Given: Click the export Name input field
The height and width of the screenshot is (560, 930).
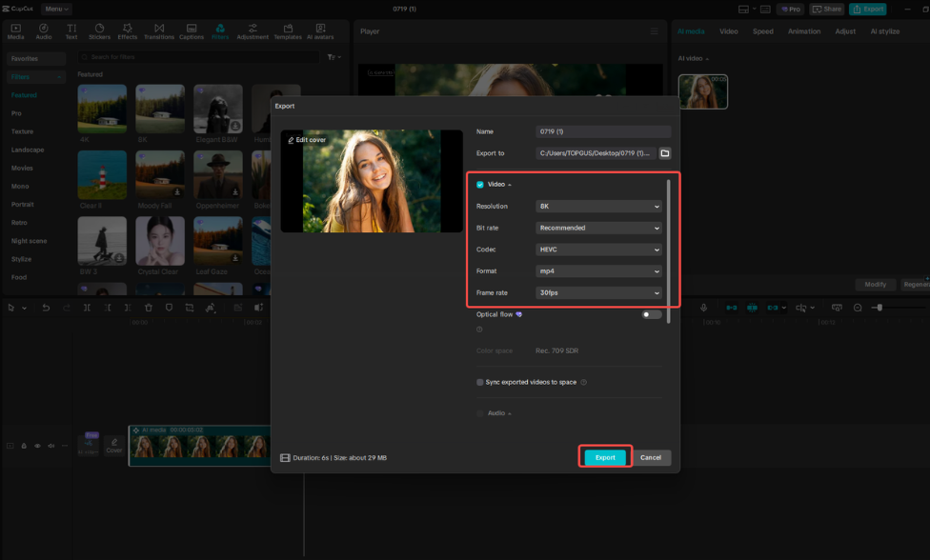Looking at the screenshot, I should [602, 131].
